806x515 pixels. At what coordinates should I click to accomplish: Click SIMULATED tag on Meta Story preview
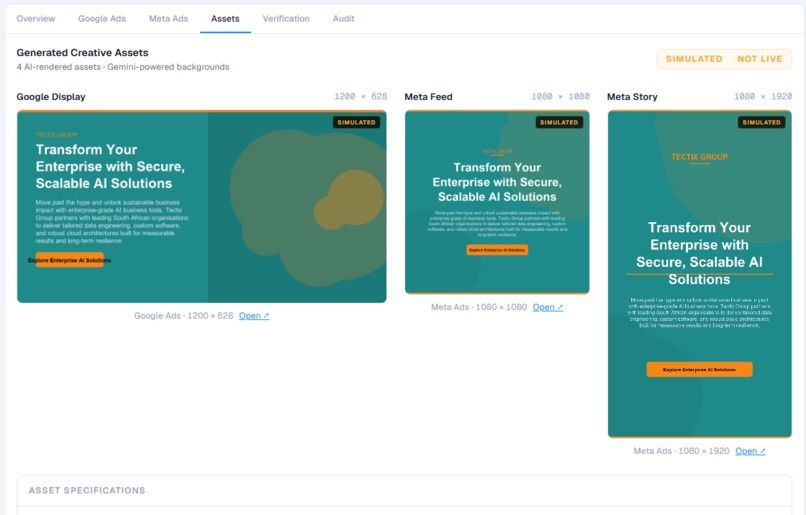click(761, 122)
